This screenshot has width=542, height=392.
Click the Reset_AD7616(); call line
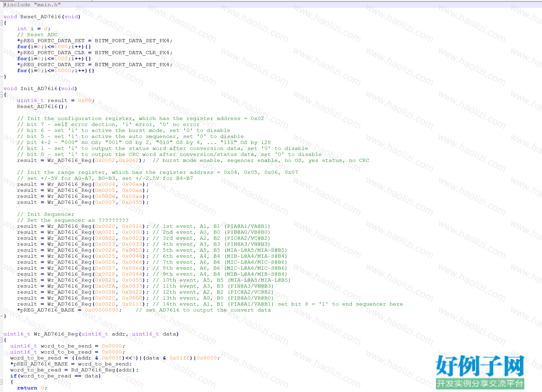click(x=42, y=106)
